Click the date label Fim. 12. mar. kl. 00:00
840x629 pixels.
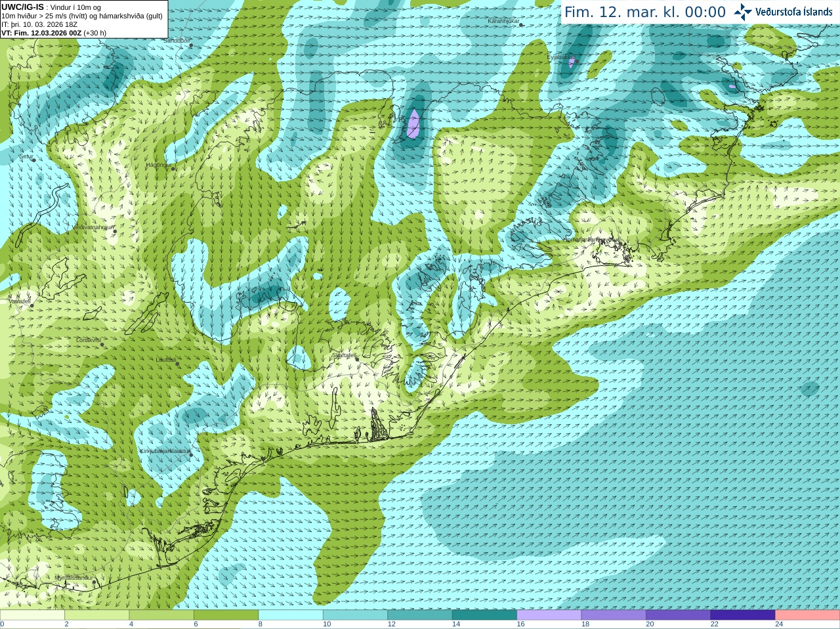[645, 12]
